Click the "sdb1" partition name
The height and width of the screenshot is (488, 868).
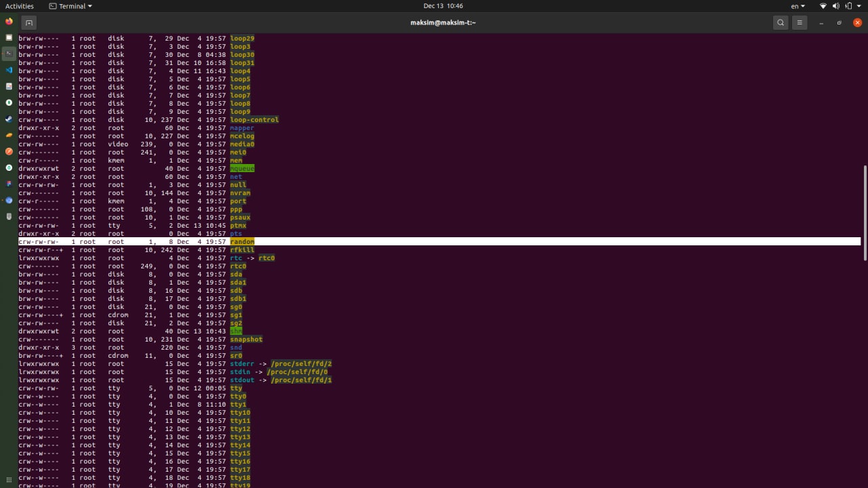(238, 299)
